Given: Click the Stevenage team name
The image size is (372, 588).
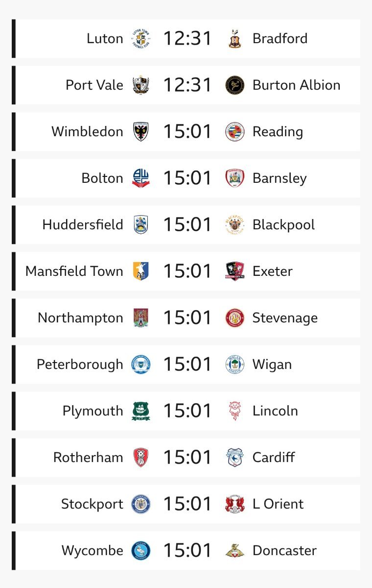Looking at the screenshot, I should click(x=285, y=318).
